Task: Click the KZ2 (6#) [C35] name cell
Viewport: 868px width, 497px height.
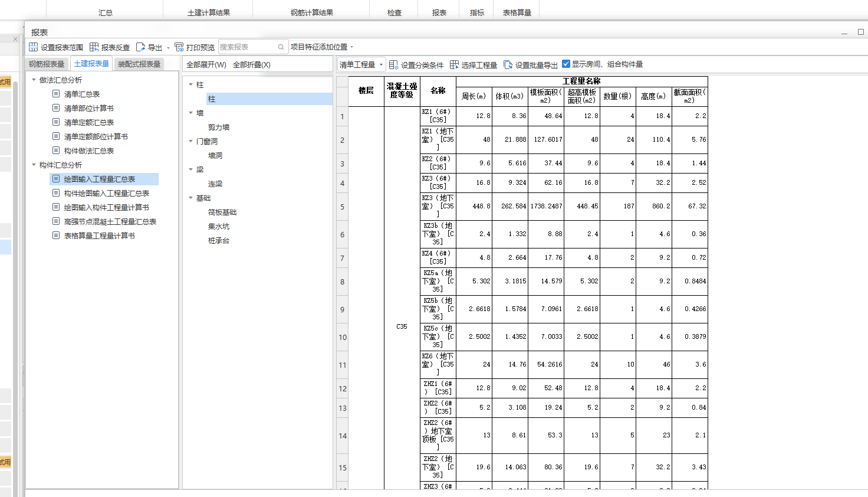Action: click(x=438, y=163)
